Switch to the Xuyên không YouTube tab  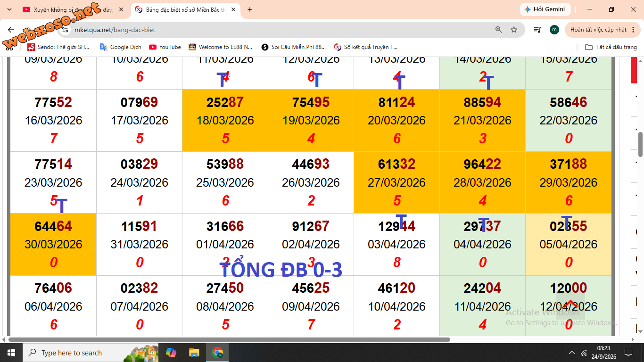[73, 9]
